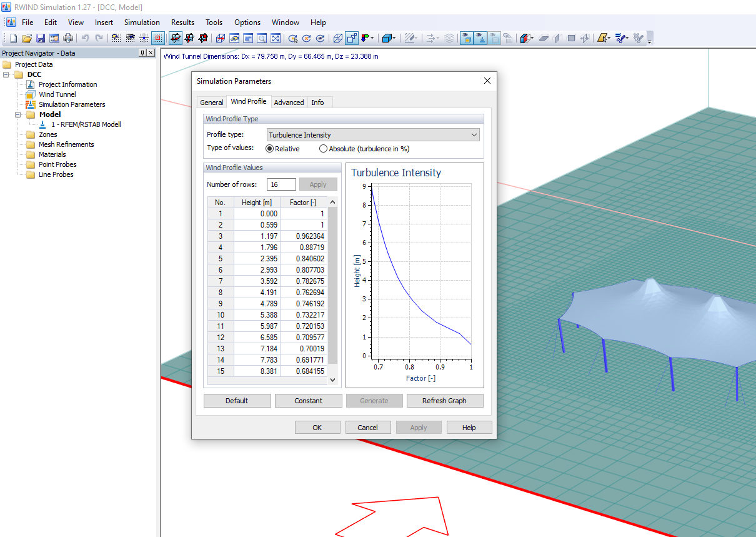Switch to the General tab
This screenshot has height=537, width=756.
point(212,103)
